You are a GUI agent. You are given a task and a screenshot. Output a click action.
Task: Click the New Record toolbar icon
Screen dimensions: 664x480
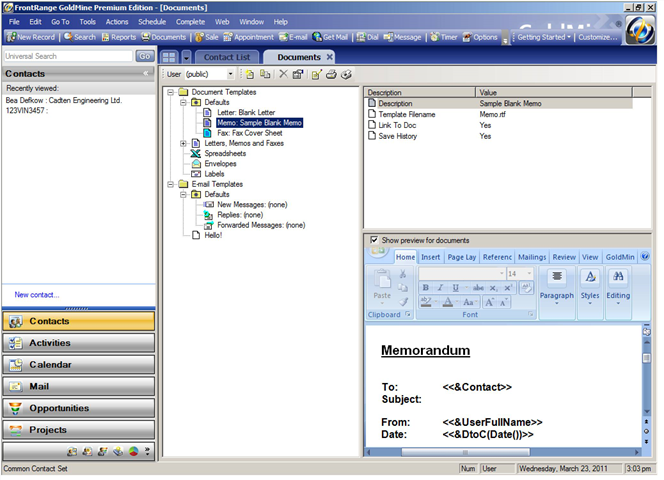[x=30, y=37]
